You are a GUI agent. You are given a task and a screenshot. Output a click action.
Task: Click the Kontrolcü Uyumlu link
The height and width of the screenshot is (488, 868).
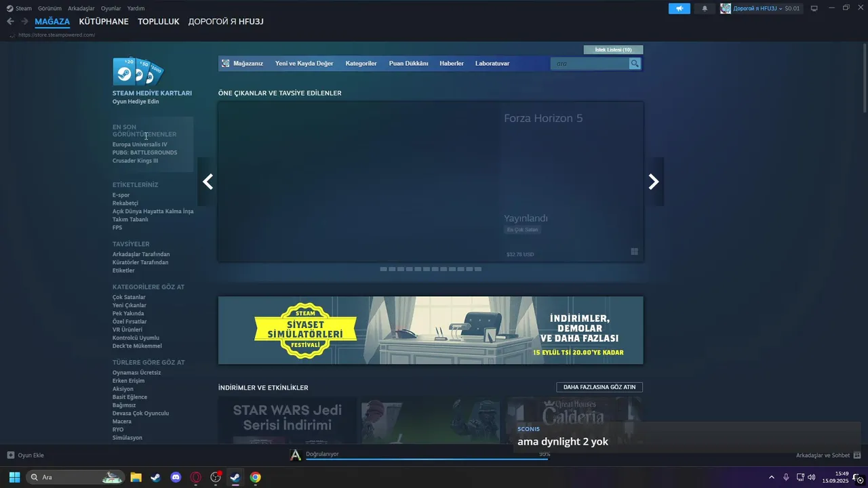point(136,338)
